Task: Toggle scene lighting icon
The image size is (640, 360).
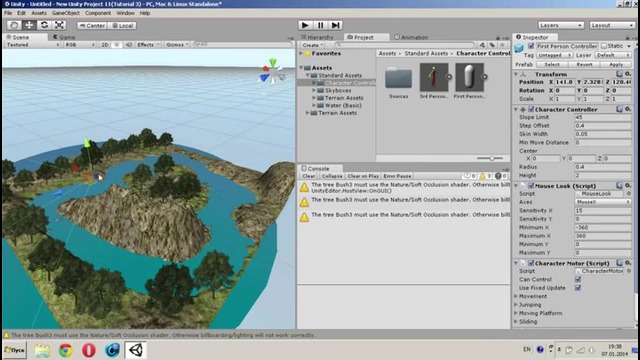Action: [x=116, y=44]
